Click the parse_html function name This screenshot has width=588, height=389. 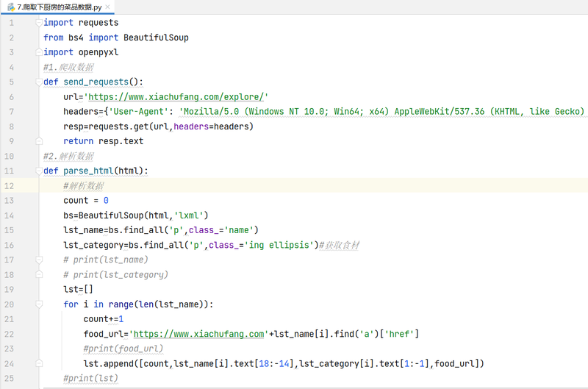point(88,171)
